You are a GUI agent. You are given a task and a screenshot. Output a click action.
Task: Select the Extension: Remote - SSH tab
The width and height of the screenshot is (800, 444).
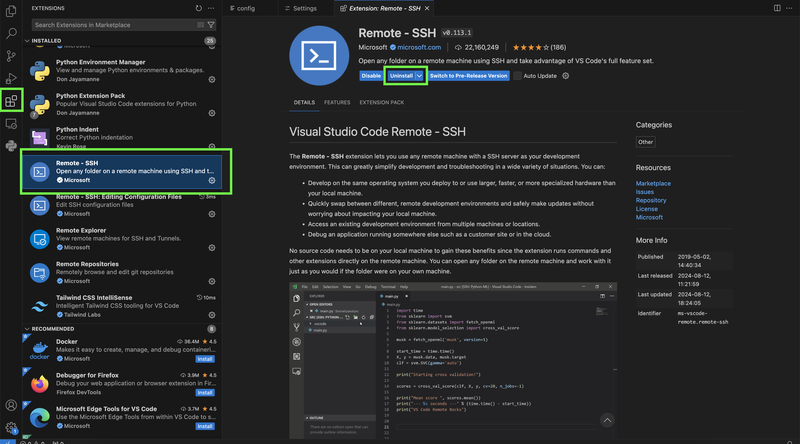pyautogui.click(x=384, y=8)
